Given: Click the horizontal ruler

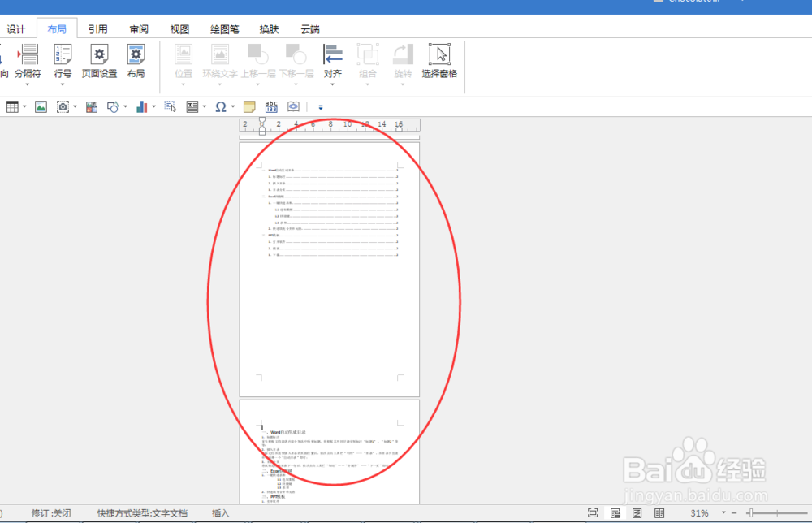Looking at the screenshot, I should 330,125.
